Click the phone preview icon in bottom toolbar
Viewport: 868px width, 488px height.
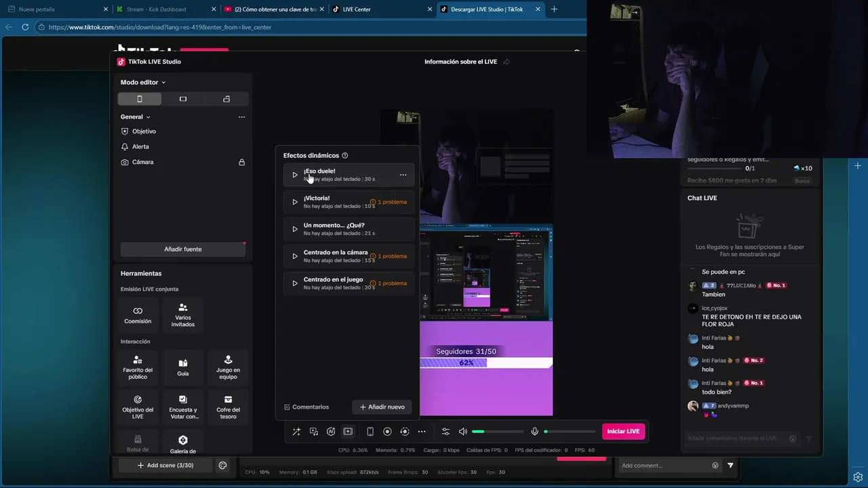pyautogui.click(x=370, y=432)
